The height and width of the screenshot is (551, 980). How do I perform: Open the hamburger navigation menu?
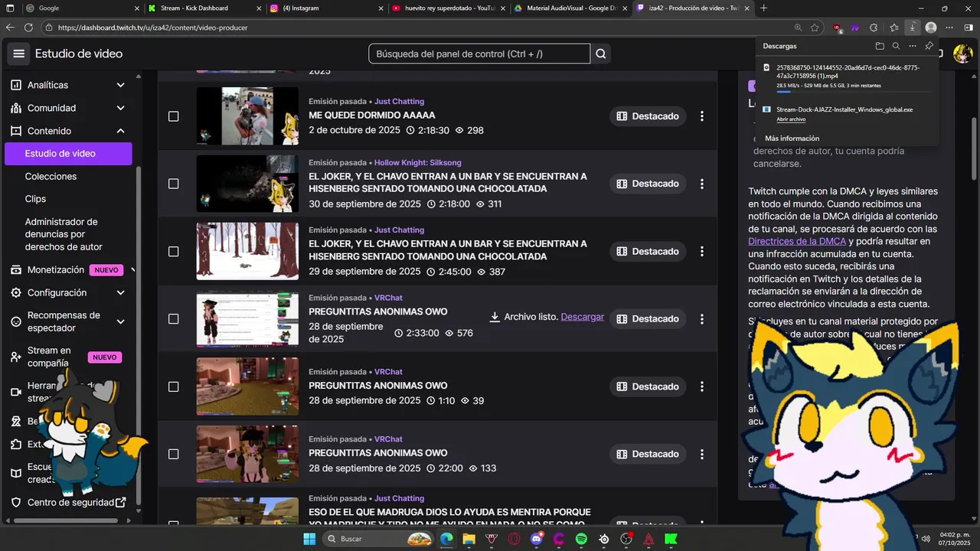pyautogui.click(x=19, y=54)
